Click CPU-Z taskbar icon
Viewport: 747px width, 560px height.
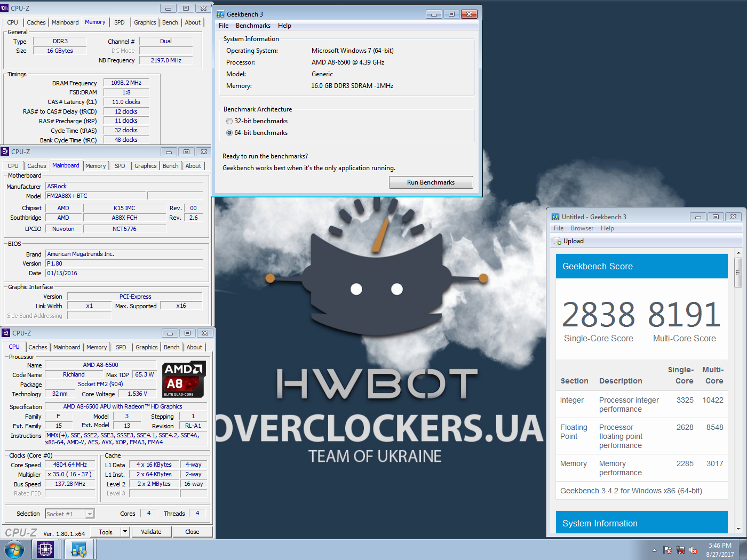[x=45, y=549]
